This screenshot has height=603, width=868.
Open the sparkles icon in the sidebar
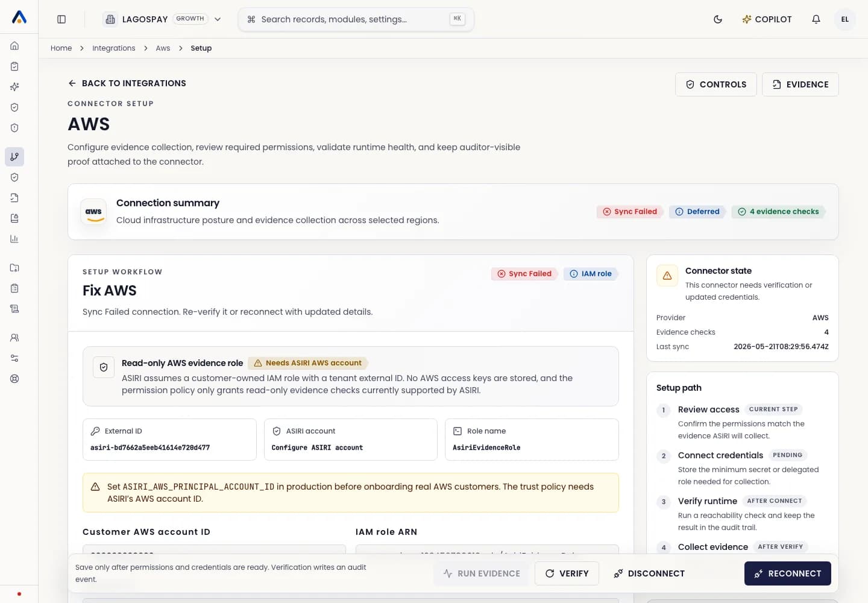pos(14,87)
